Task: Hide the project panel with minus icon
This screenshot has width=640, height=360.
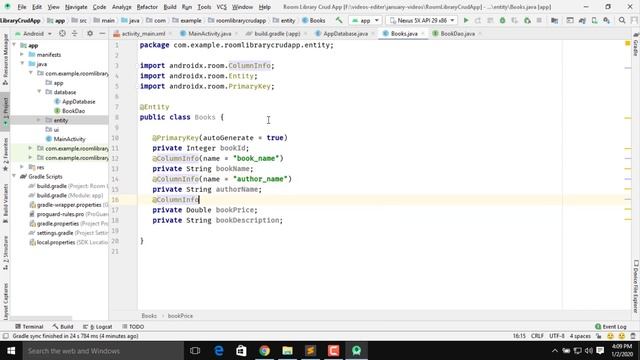Action: [x=102, y=33]
